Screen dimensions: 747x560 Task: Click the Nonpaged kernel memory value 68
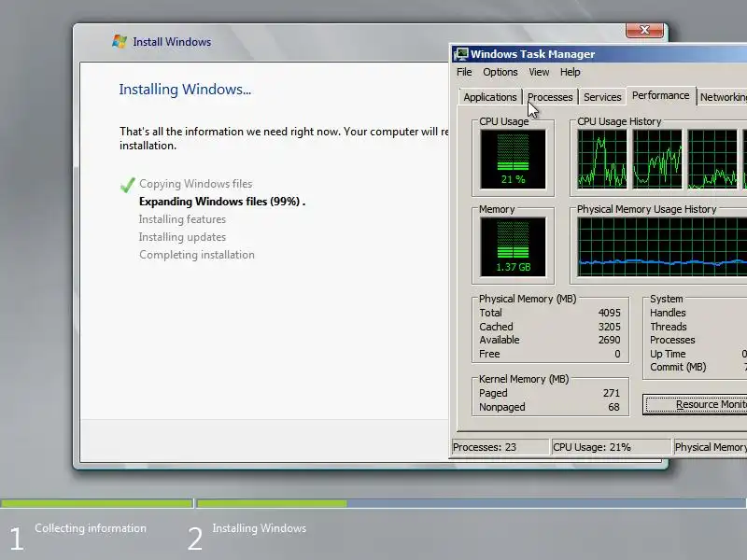click(x=613, y=407)
